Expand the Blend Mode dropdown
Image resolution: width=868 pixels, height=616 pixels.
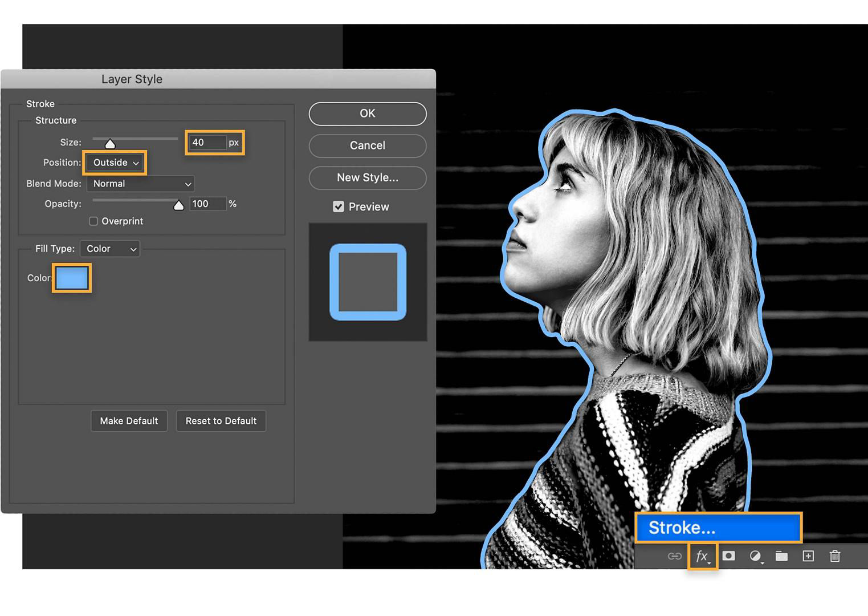pyautogui.click(x=141, y=184)
